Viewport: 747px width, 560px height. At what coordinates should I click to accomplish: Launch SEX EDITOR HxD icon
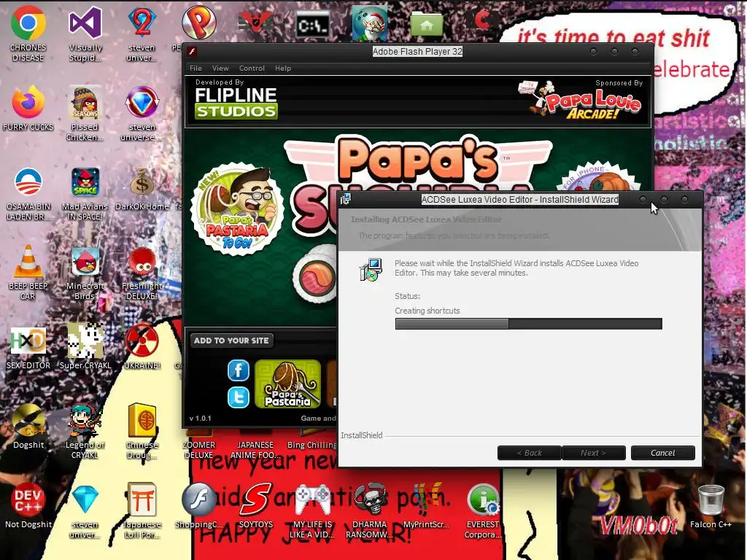(x=28, y=341)
